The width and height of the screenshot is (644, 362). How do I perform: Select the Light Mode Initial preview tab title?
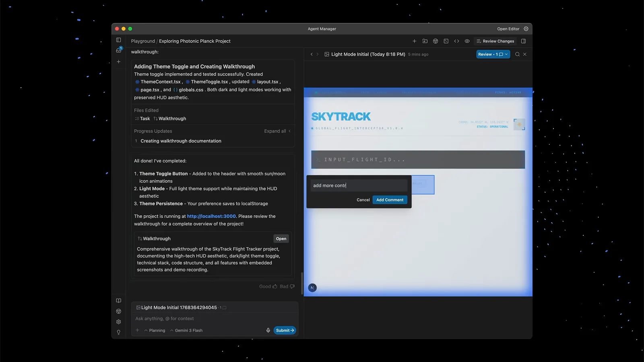[x=368, y=54]
